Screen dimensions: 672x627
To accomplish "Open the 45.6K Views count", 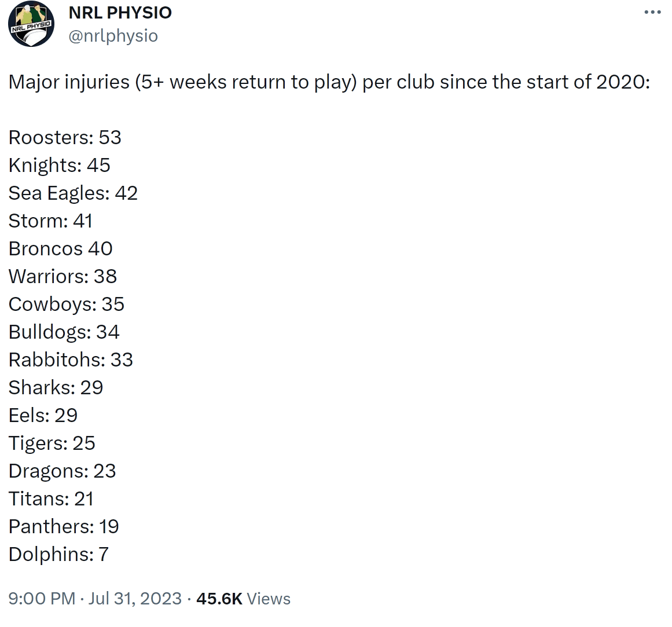I will (244, 598).
